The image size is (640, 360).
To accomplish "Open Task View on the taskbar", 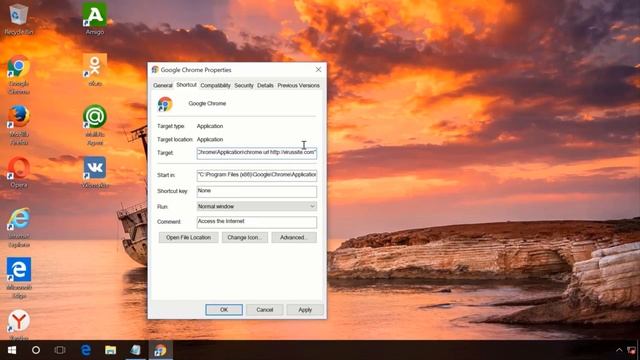I will click(60, 350).
